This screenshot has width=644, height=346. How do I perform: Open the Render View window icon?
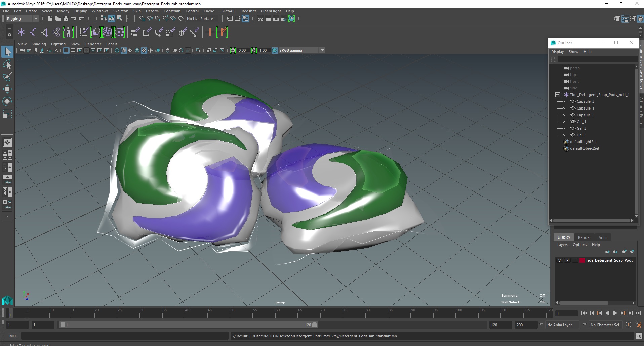[x=260, y=19]
